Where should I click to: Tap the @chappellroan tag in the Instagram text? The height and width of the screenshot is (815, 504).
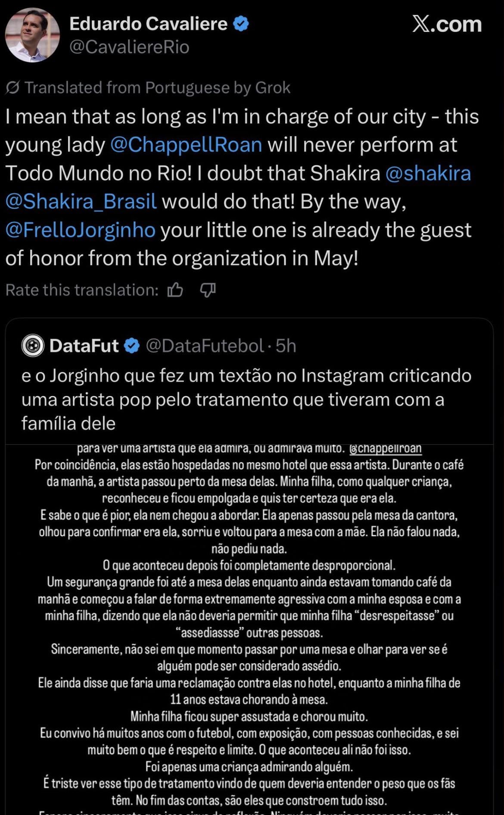coord(385,449)
